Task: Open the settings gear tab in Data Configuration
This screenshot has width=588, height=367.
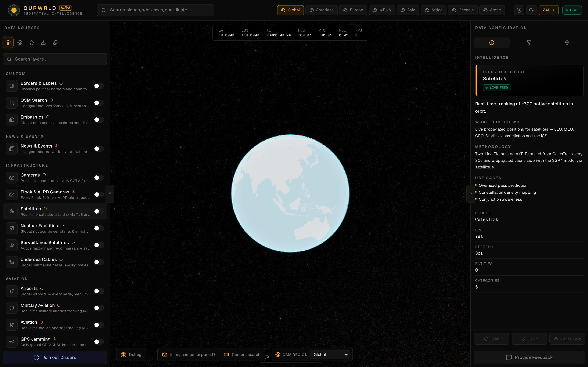Action: point(567,43)
